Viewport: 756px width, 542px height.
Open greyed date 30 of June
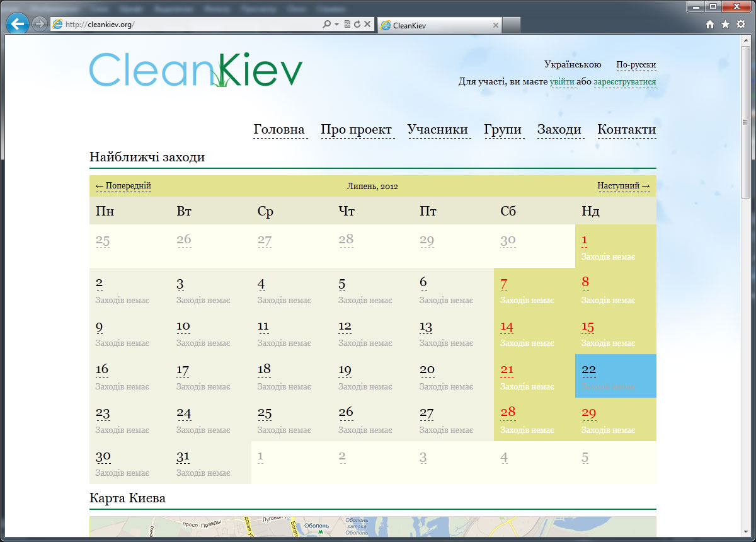(x=508, y=240)
